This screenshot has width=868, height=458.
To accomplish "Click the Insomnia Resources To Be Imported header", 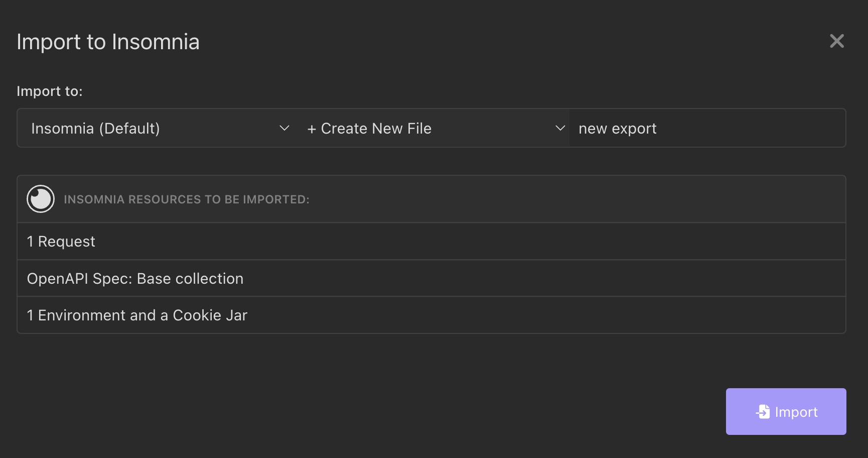I will point(186,199).
